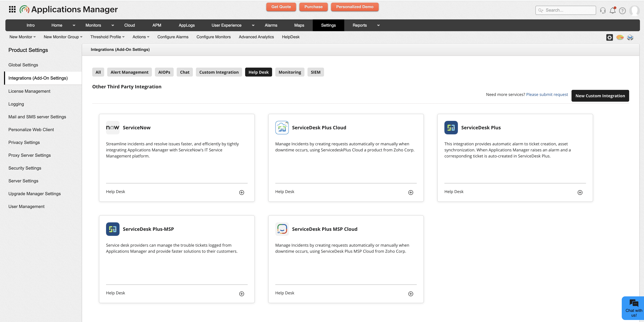Open the Threshold Profile dropdown

coord(108,37)
